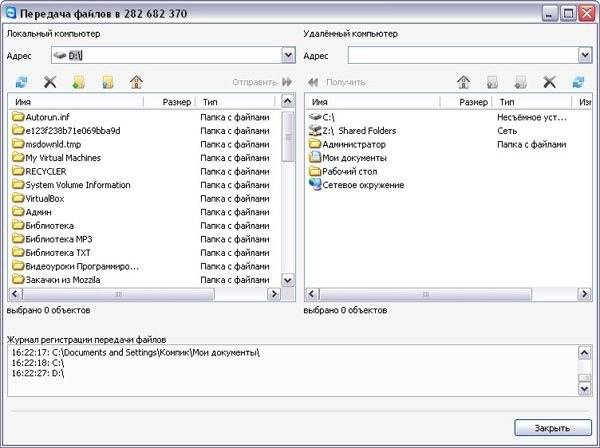The height and width of the screenshot is (448, 600).
Task: Click local list vertical scroll up arrow
Action: (x=288, y=101)
